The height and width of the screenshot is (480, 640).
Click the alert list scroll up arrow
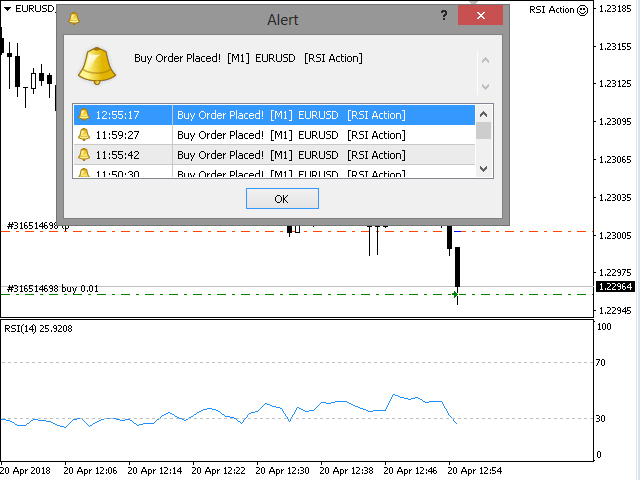click(484, 114)
